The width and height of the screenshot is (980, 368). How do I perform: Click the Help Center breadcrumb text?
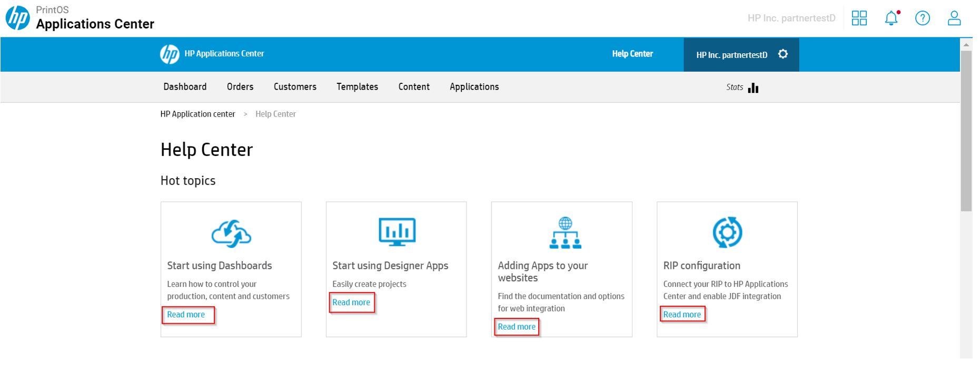(275, 114)
